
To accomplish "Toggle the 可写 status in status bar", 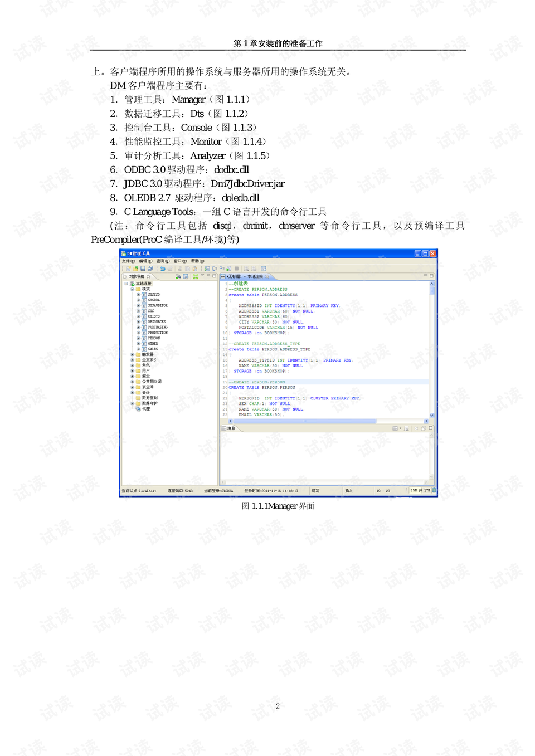I will click(315, 490).
